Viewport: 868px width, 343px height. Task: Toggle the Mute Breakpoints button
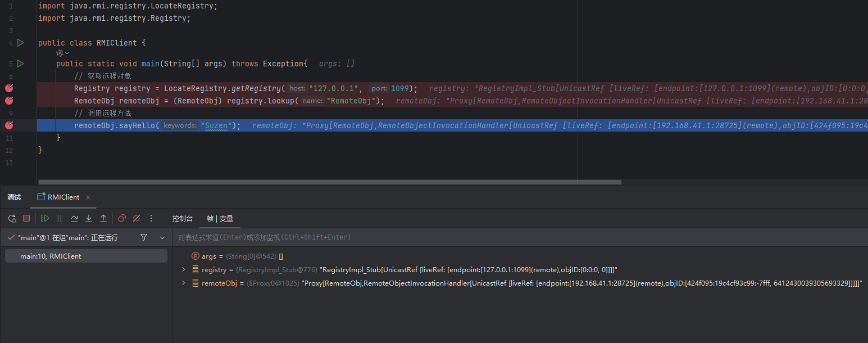(137, 218)
